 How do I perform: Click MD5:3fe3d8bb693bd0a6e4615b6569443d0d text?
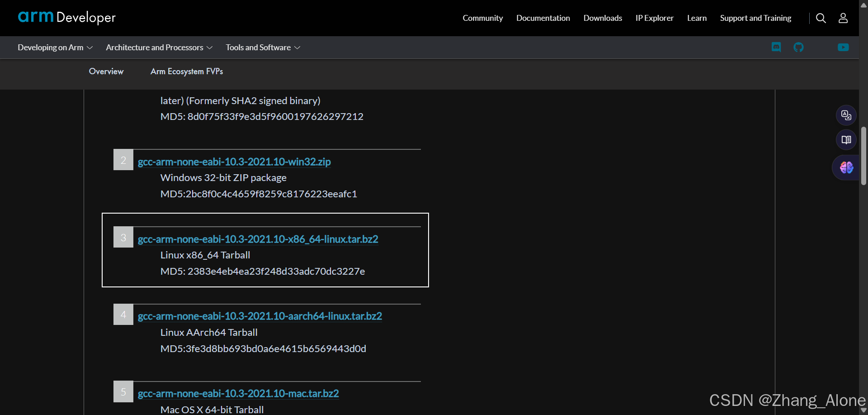[263, 349]
